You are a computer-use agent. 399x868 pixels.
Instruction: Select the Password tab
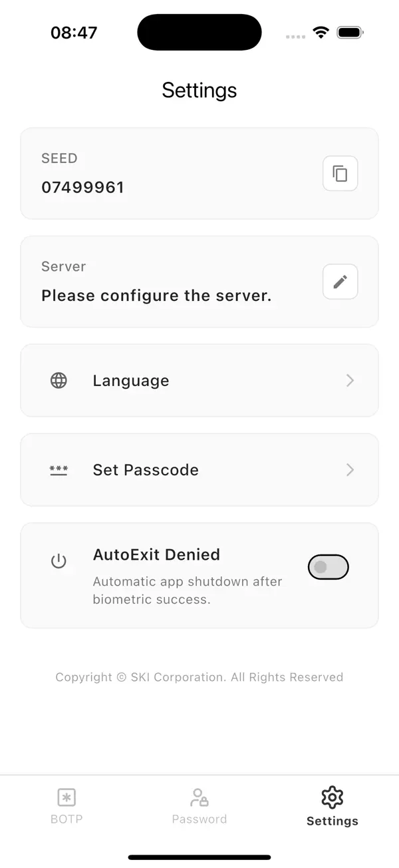coord(199,805)
